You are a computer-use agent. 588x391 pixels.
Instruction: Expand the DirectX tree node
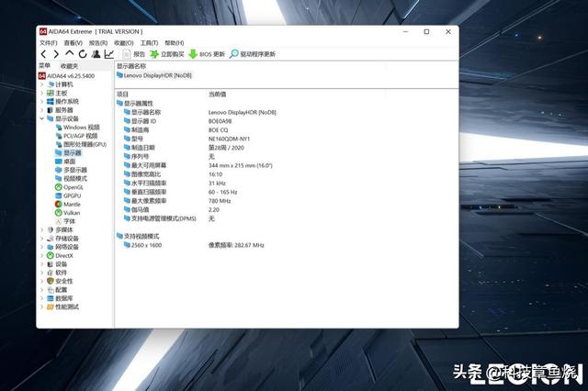coord(42,256)
